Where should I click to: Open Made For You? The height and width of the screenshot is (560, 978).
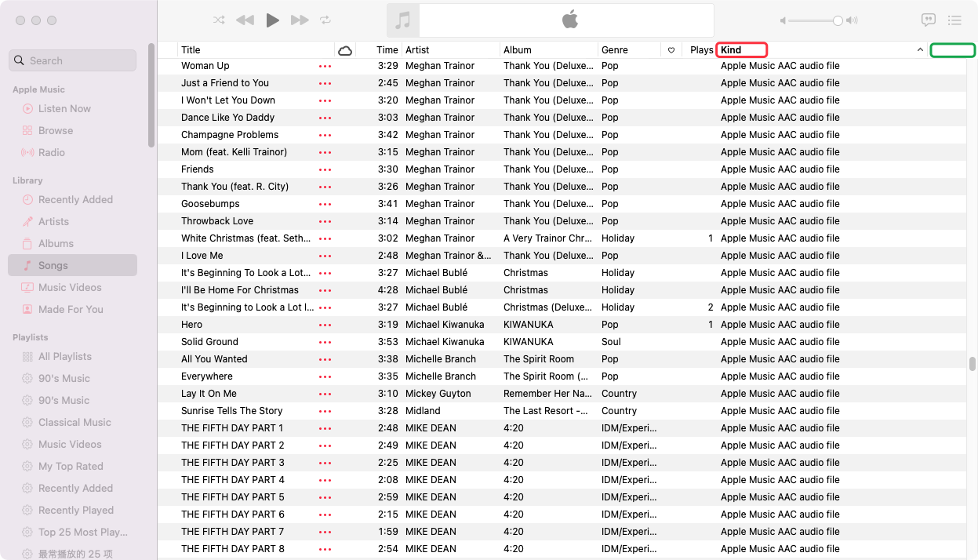point(71,309)
